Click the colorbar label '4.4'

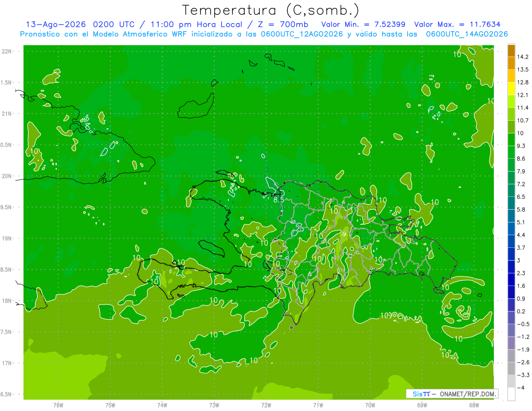pyautogui.click(x=521, y=235)
